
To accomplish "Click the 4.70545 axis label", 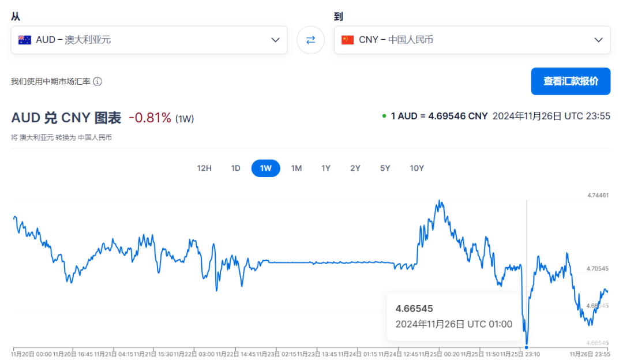I will point(598,269).
